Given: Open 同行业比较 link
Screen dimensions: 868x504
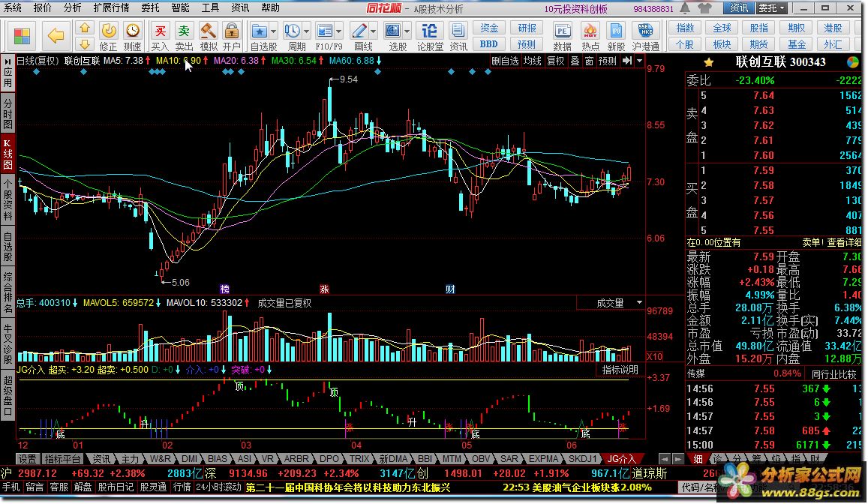Looking at the screenshot, I should pos(833,374).
